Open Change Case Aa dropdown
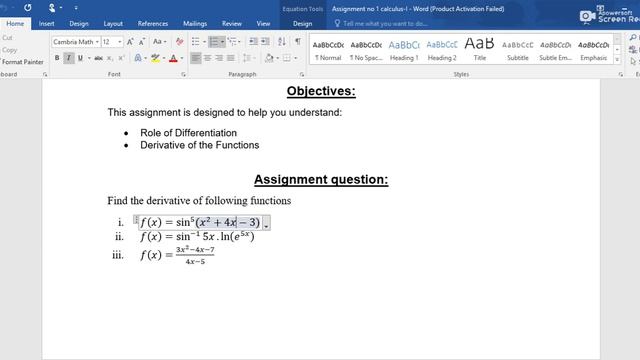 (x=160, y=42)
